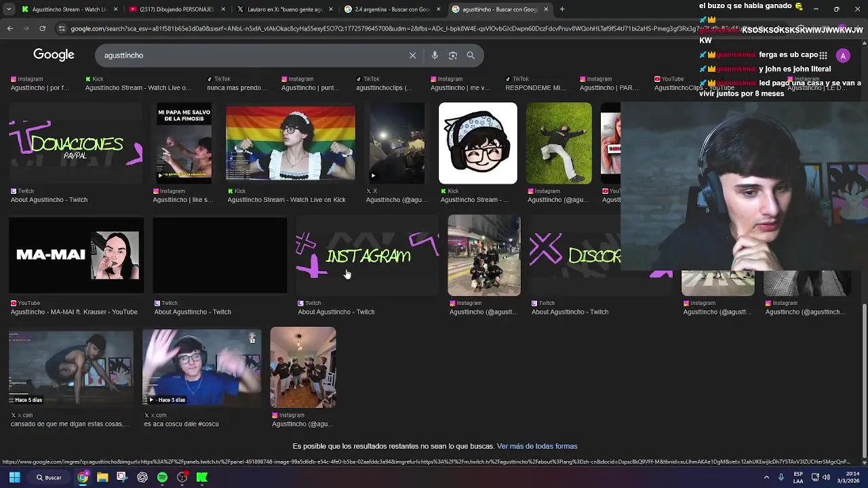Open OBS with notification badge in taskbar
The height and width of the screenshot is (488, 868).
coord(182,477)
